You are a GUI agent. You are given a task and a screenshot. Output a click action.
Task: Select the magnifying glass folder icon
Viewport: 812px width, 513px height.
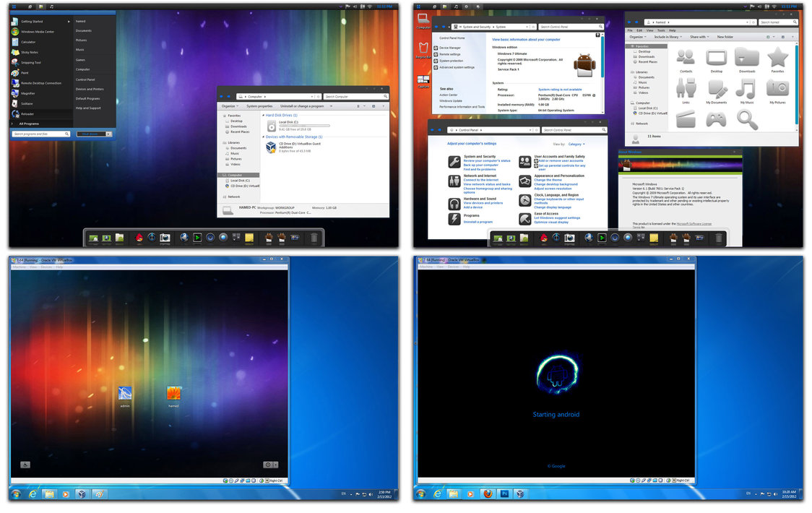[x=747, y=120]
